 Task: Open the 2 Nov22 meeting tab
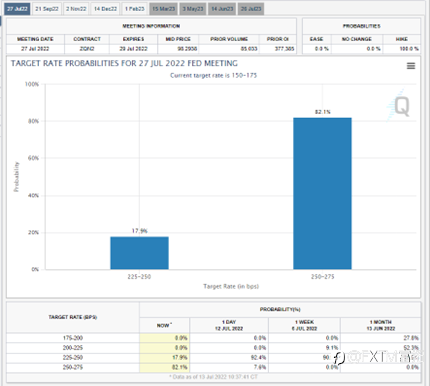(x=76, y=9)
